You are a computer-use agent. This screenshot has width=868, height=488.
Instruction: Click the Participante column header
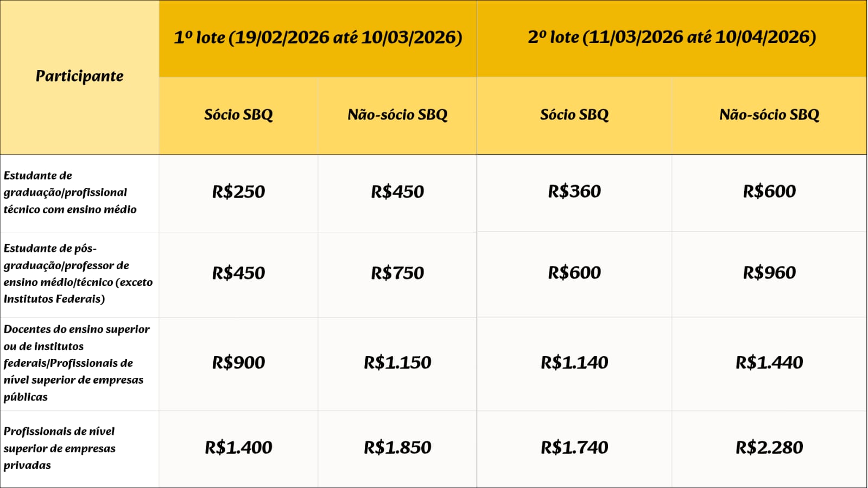79,76
